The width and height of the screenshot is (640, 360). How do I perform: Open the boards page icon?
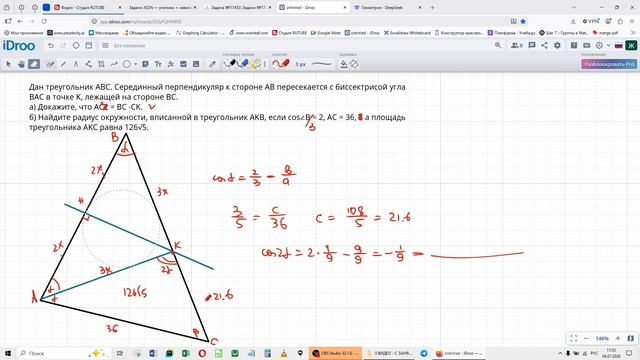point(89,45)
